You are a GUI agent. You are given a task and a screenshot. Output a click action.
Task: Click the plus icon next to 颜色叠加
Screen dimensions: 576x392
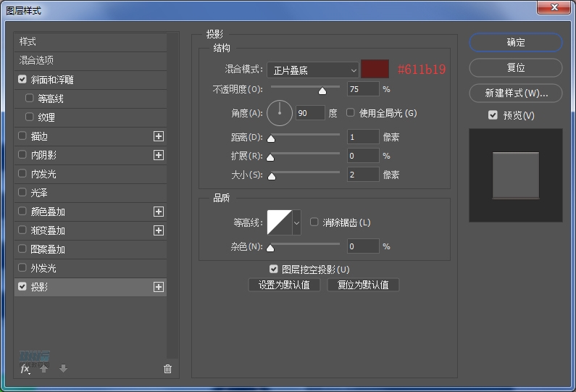[159, 212]
